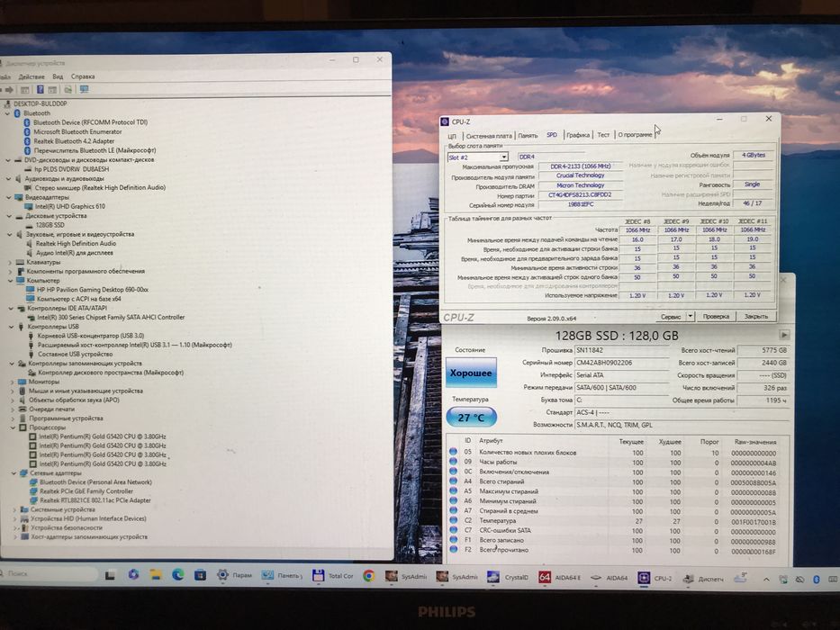The height and width of the screenshot is (630, 840).
Task: Open the Slot #2 memory slot dropdown in CPU-Z
Action: click(x=503, y=157)
